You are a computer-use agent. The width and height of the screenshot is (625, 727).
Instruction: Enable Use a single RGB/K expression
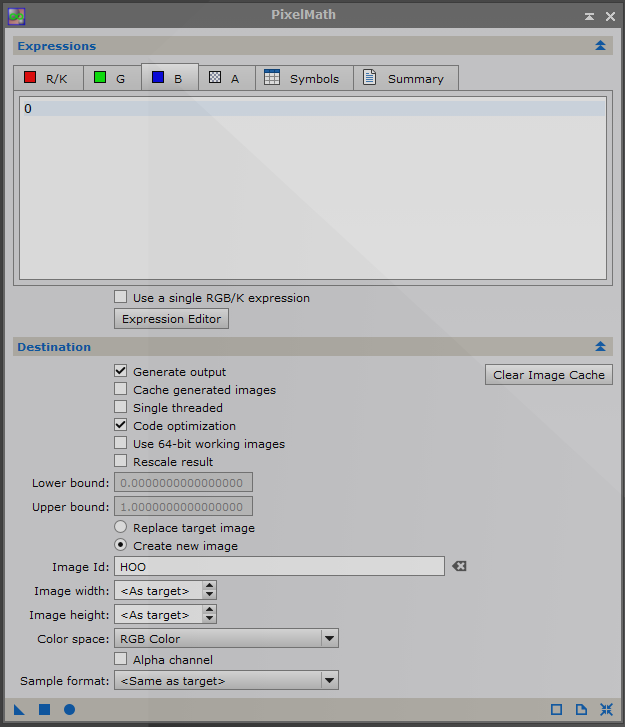coord(121,297)
